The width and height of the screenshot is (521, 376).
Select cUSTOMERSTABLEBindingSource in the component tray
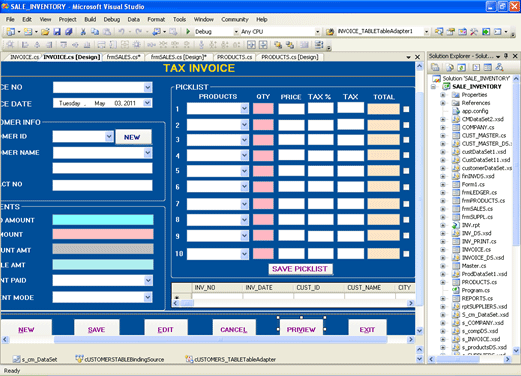coord(120,359)
